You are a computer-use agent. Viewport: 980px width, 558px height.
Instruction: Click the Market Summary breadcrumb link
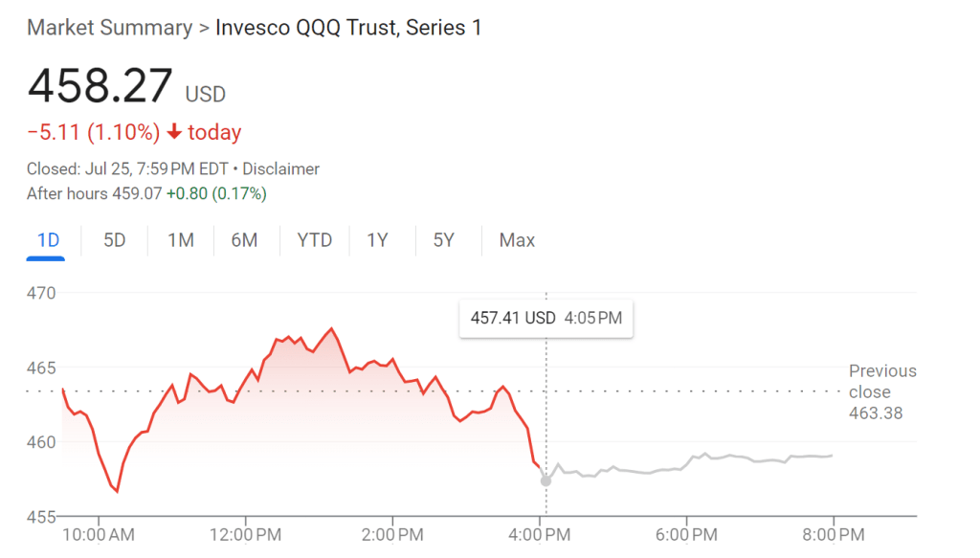[x=109, y=27]
